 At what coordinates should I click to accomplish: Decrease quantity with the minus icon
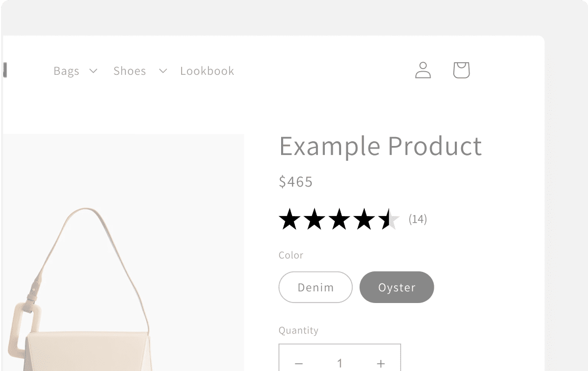(x=298, y=364)
